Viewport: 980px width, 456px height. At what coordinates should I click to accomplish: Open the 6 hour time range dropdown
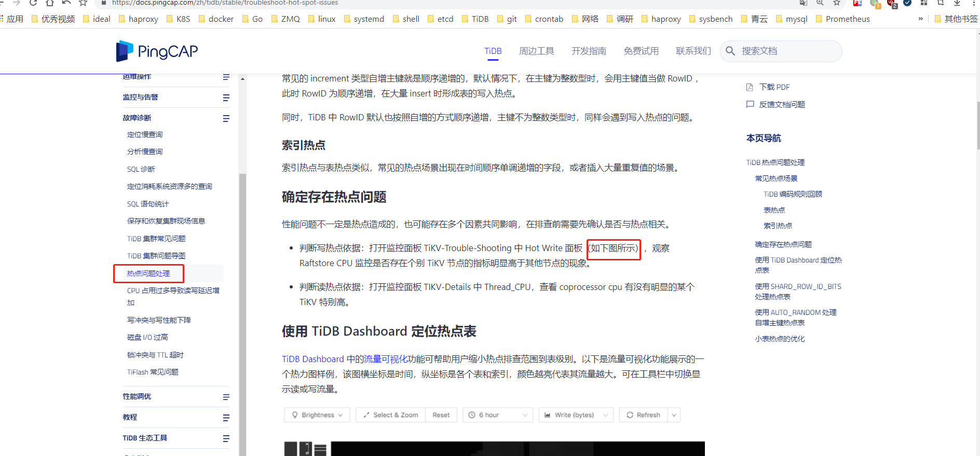tap(498, 415)
